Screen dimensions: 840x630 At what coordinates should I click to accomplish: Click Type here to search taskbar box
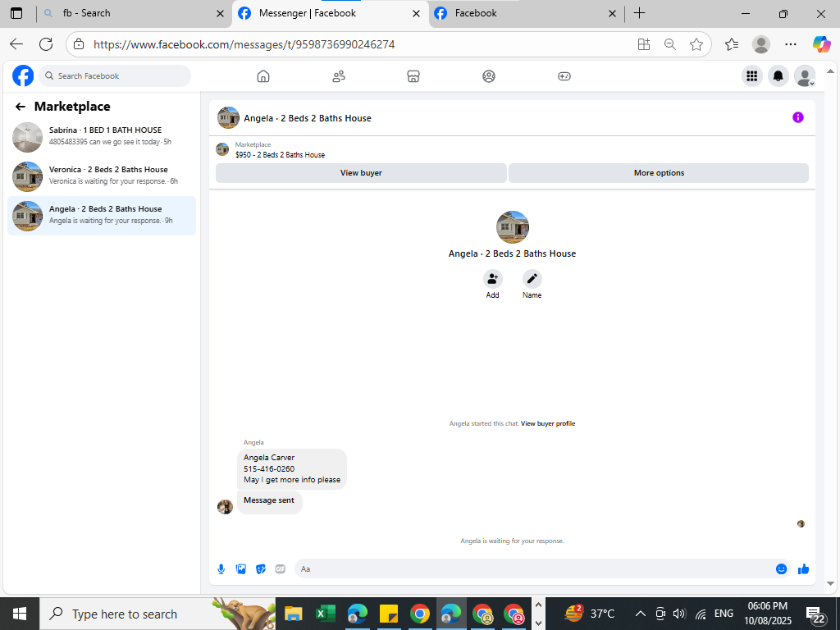(157, 614)
